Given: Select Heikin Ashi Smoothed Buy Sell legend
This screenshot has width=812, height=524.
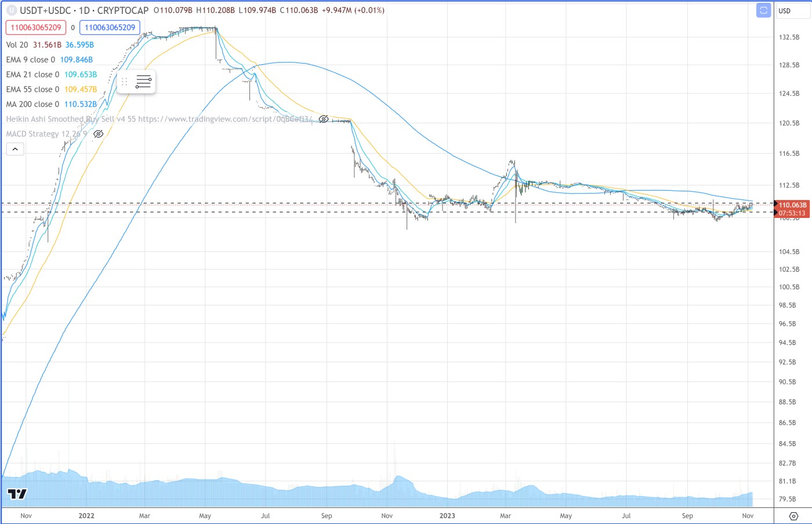Looking at the screenshot, I should tap(159, 119).
